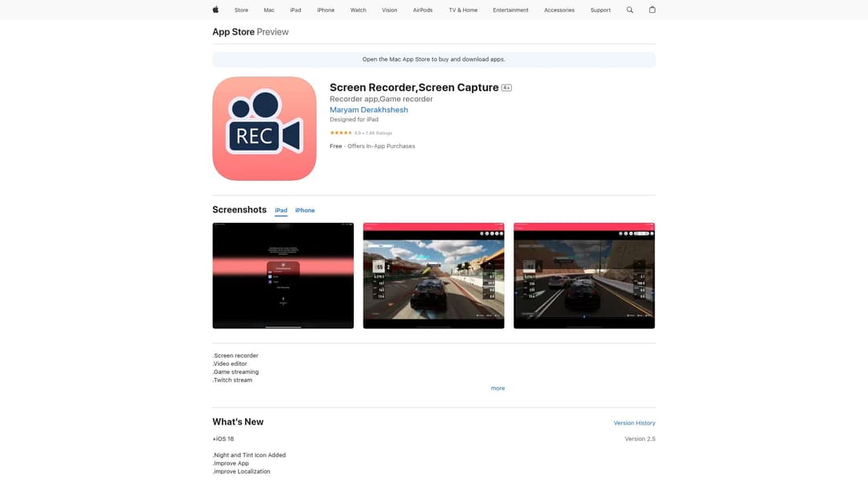Open the AirPods menu item
The width and height of the screenshot is (868, 489).
[x=423, y=10]
